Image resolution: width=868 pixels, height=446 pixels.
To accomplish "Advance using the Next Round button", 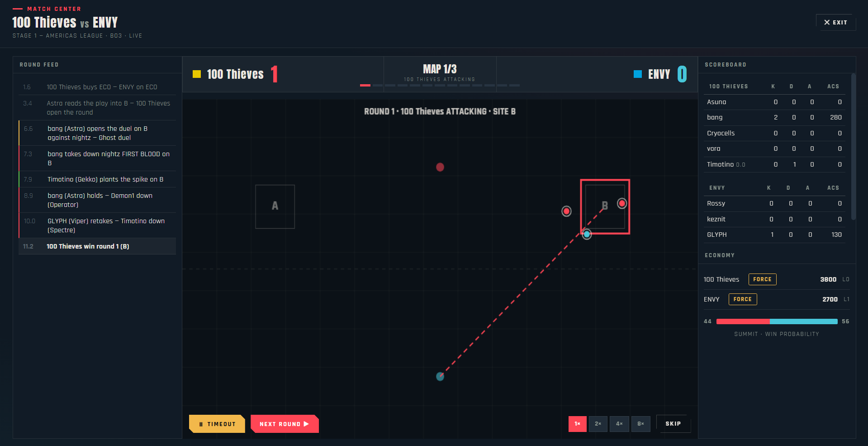I will coord(285,424).
